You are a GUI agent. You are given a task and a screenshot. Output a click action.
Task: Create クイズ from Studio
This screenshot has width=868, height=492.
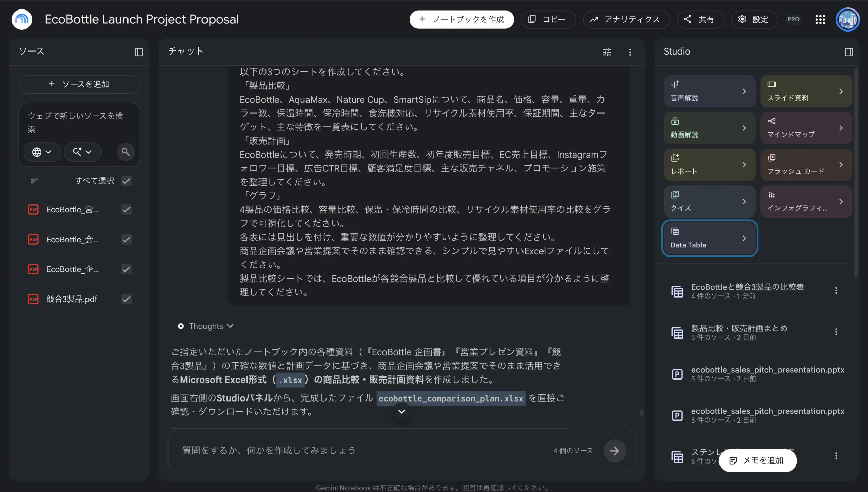tap(709, 201)
